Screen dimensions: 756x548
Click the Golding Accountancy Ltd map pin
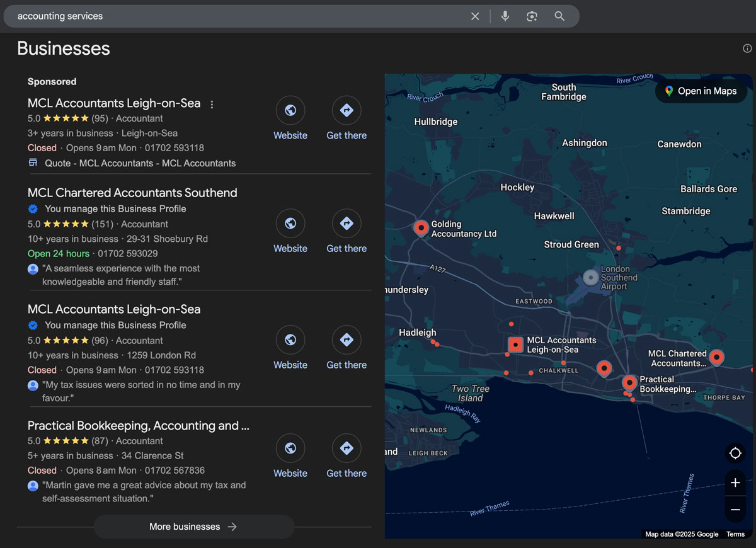point(421,228)
